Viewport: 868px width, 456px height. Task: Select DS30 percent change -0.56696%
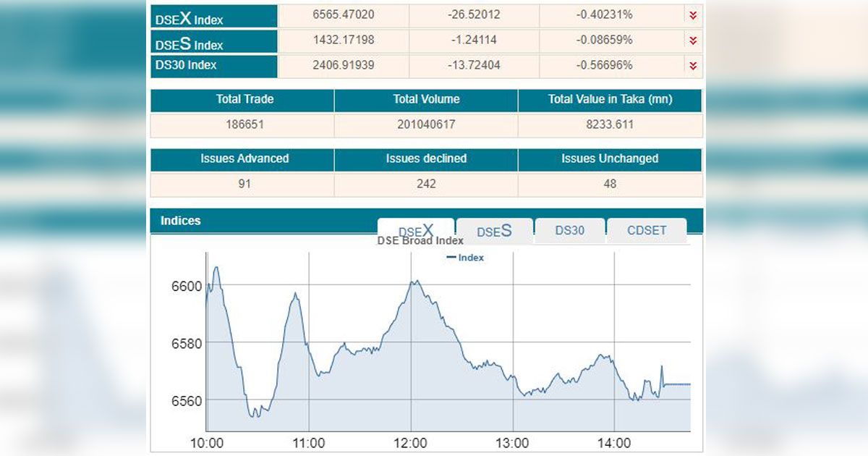point(605,65)
